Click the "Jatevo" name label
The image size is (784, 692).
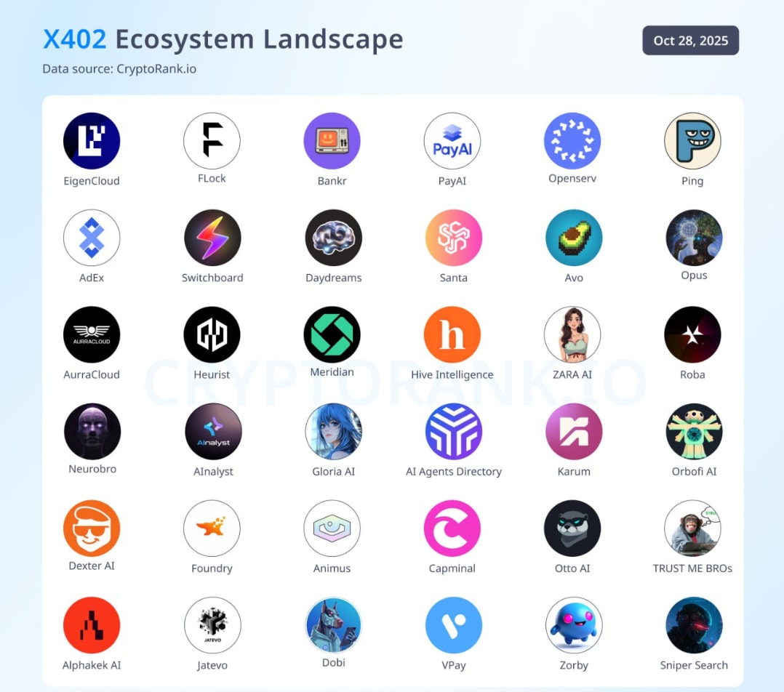click(212, 666)
